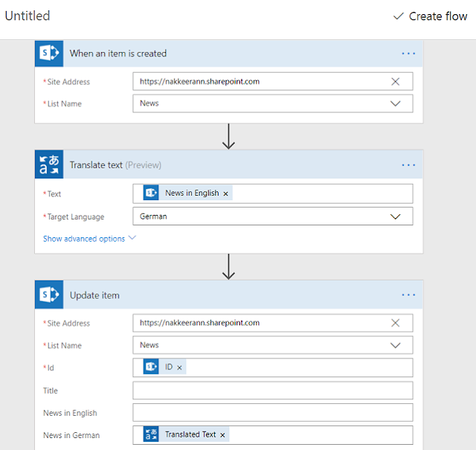Screen dimensions: 476x450
Task: Show advanced options for Translate text
Action: (x=89, y=239)
